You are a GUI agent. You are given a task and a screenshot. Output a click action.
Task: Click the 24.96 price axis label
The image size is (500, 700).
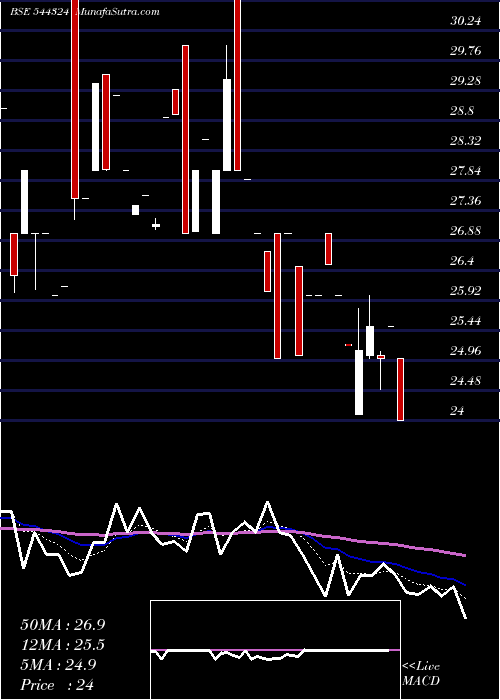465,351
